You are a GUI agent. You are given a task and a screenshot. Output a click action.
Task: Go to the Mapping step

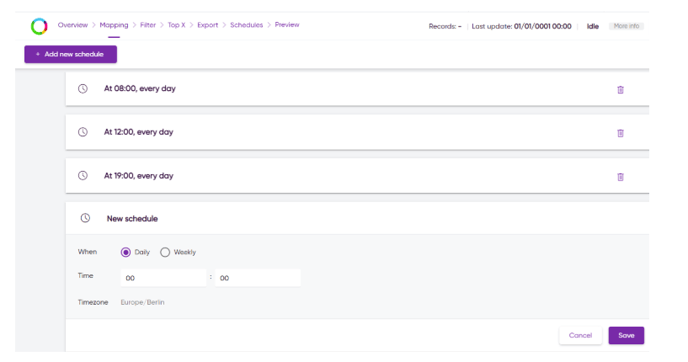click(x=114, y=25)
